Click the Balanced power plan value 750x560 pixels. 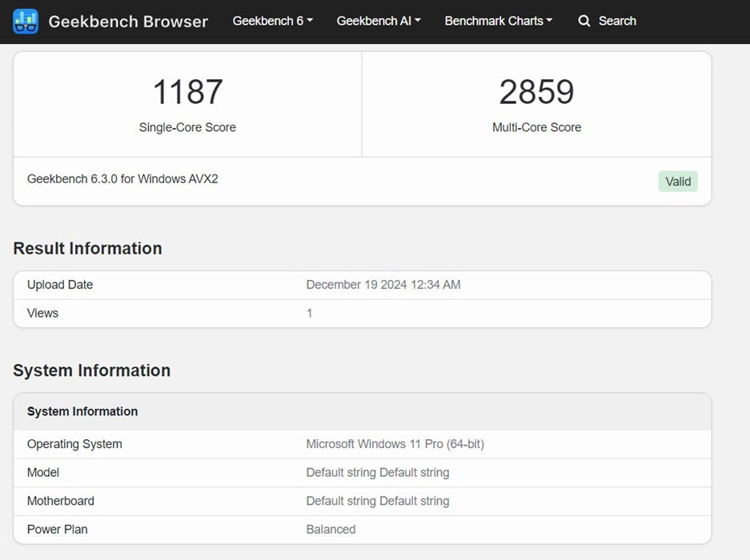click(331, 529)
